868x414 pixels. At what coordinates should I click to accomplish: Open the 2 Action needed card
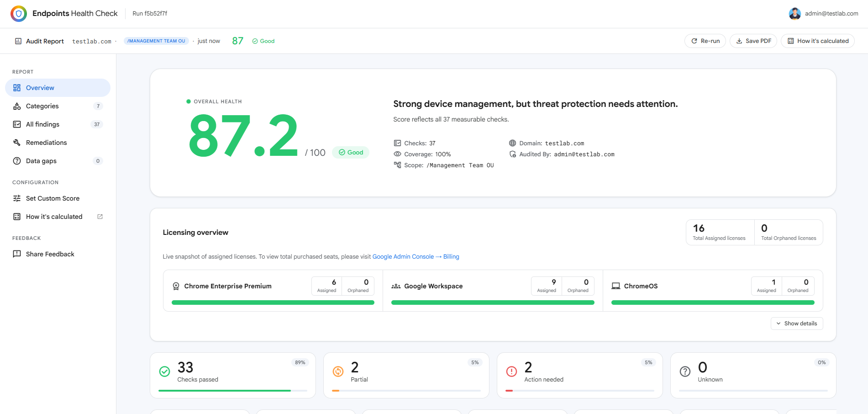point(580,375)
